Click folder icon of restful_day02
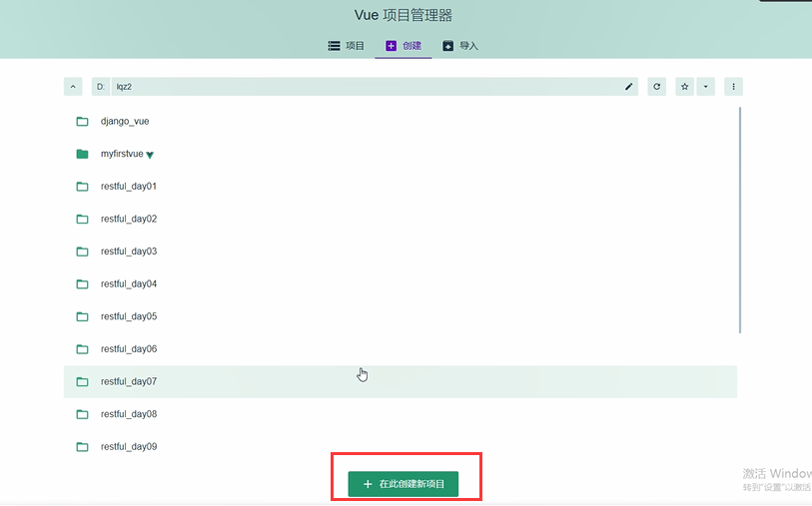This screenshot has width=812, height=506. coord(82,219)
